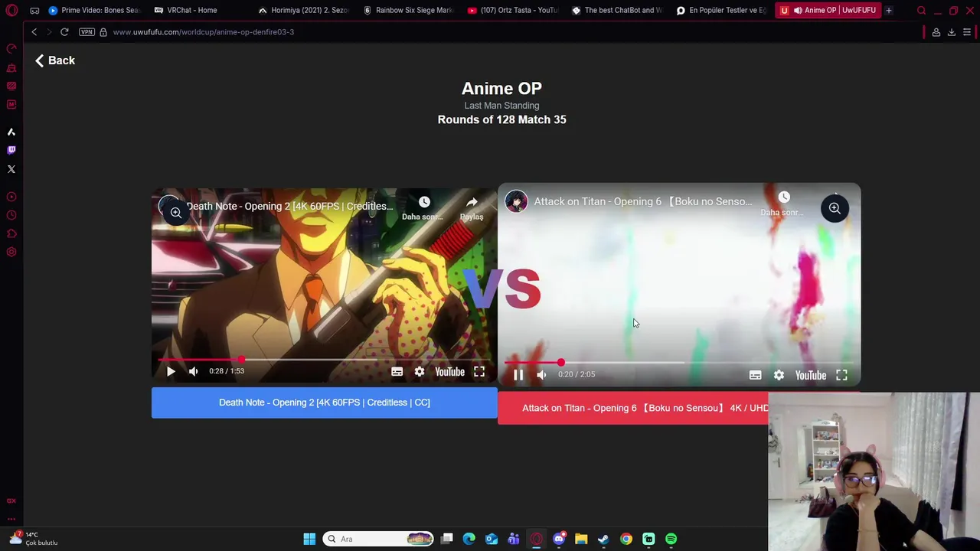The image size is (980, 551).
Task: Switch to Horimiya (2021) tab
Action: point(304,10)
